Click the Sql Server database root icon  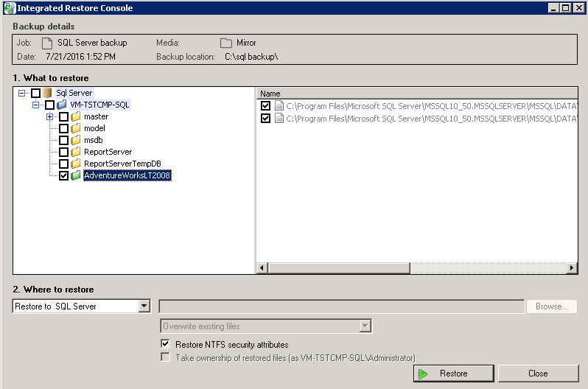[x=47, y=93]
